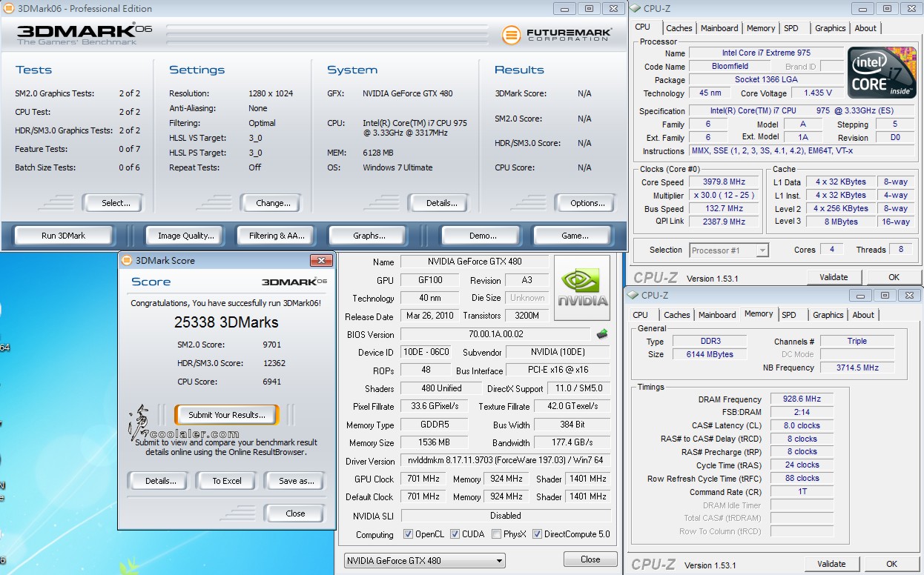Click the Futuremark Corporation logo

click(x=557, y=35)
